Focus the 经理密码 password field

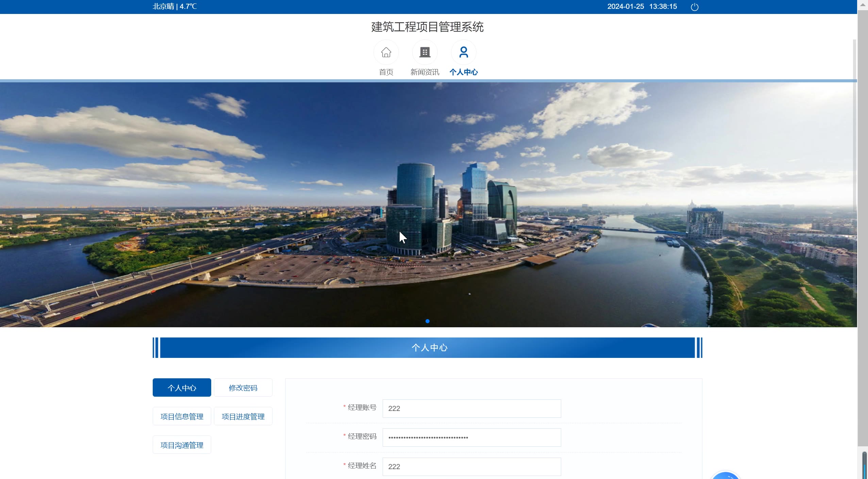(472, 437)
